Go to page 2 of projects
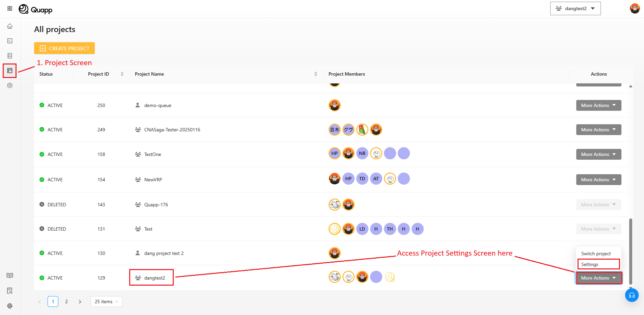 click(66, 301)
